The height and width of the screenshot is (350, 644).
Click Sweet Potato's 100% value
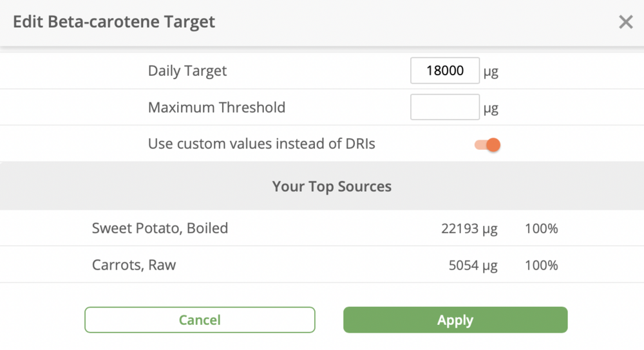(x=541, y=228)
